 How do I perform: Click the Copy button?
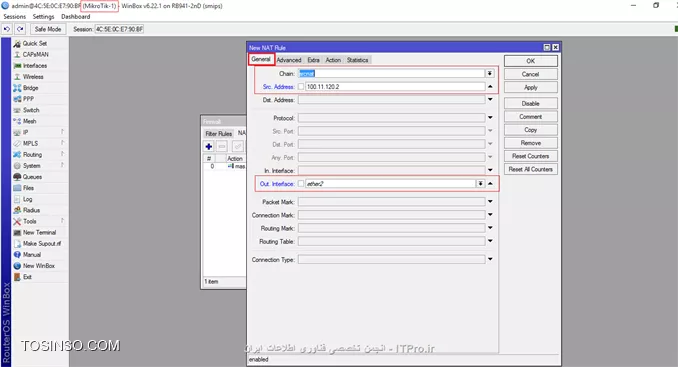(531, 130)
